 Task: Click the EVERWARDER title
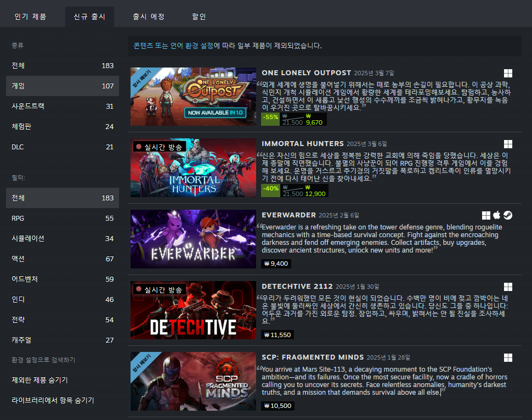[x=288, y=215]
